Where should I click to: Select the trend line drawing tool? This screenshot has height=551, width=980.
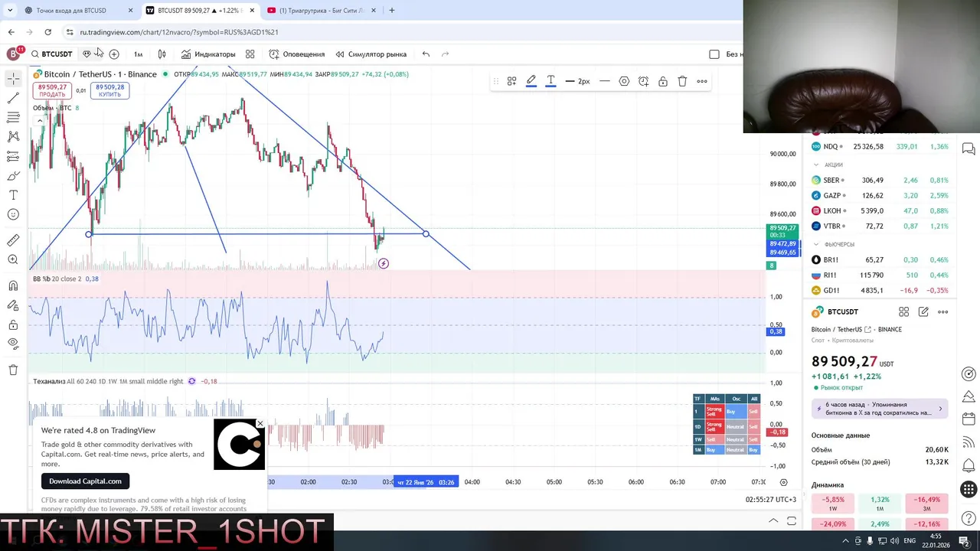[13, 98]
